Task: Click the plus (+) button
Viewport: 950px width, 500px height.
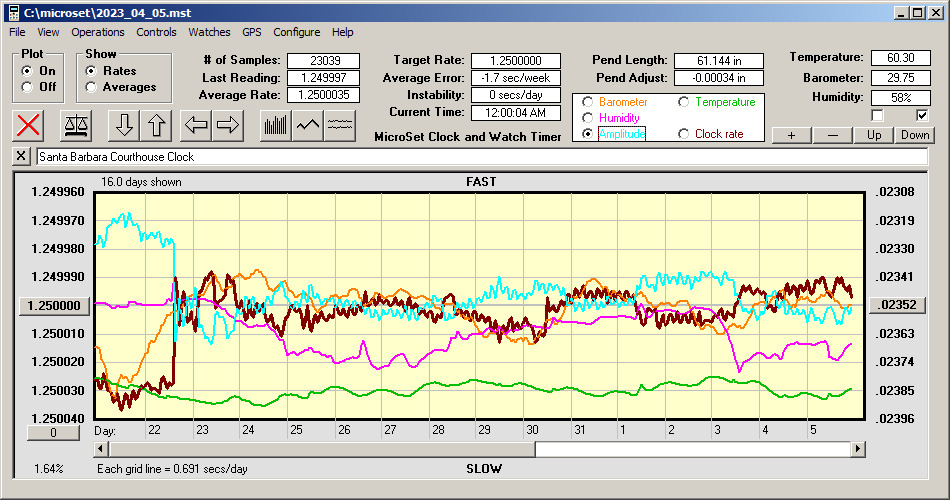Action: tap(791, 135)
